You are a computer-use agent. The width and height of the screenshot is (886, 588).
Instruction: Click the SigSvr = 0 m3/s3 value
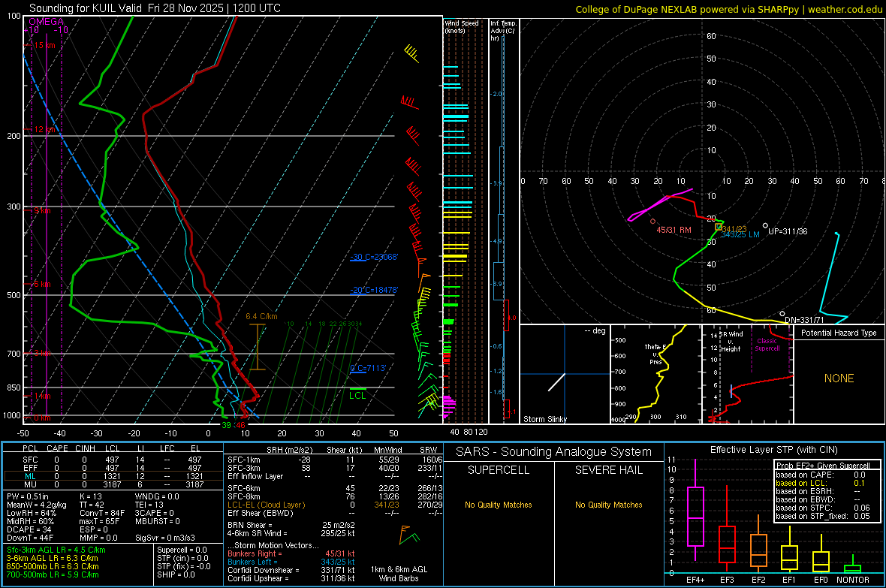[x=165, y=538]
